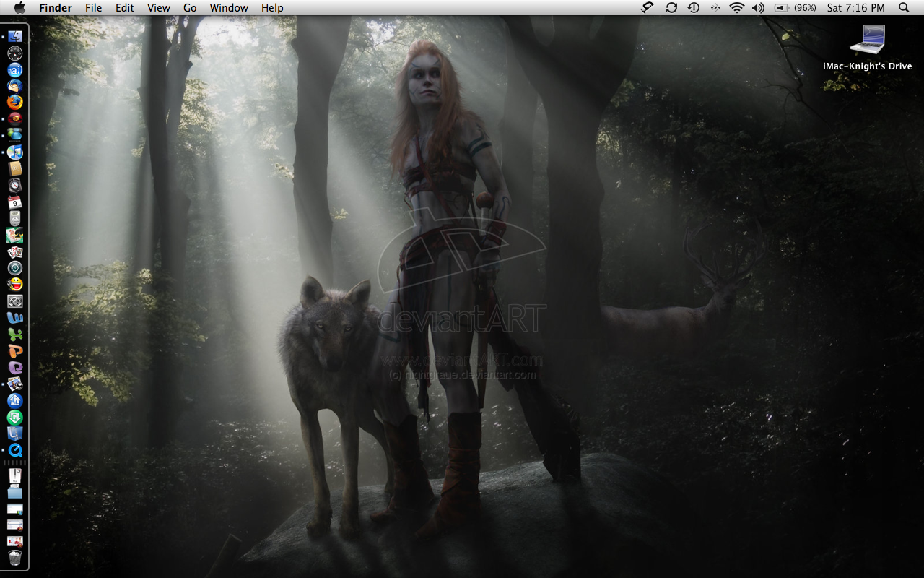The width and height of the screenshot is (924, 578).
Task: Launch Microsoft Entourage from the dock
Action: 15,368
